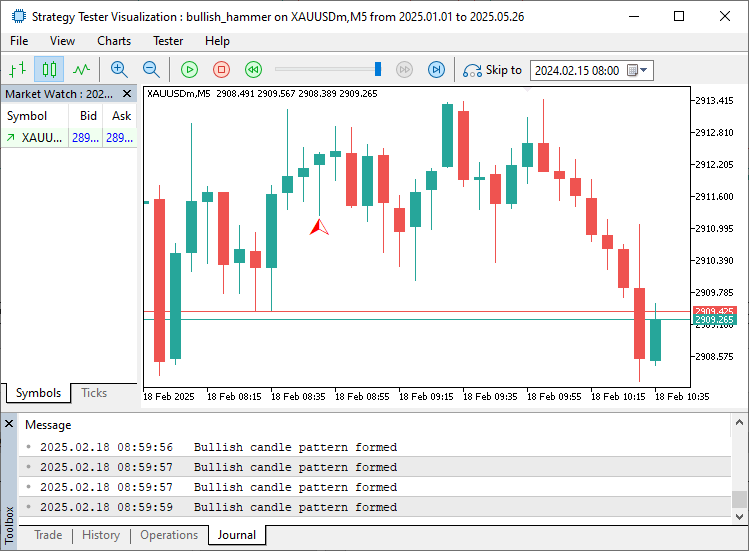Screen dimensions: 749x551
Task: Zoom in on the chart
Action: (119, 70)
